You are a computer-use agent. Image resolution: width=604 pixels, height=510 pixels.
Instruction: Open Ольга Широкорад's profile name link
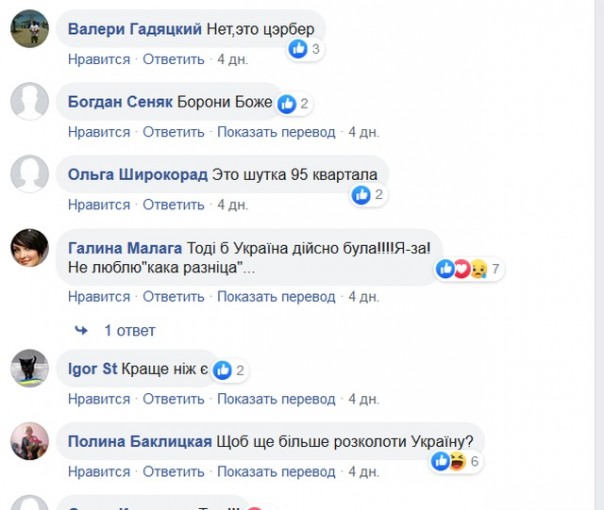(x=138, y=175)
